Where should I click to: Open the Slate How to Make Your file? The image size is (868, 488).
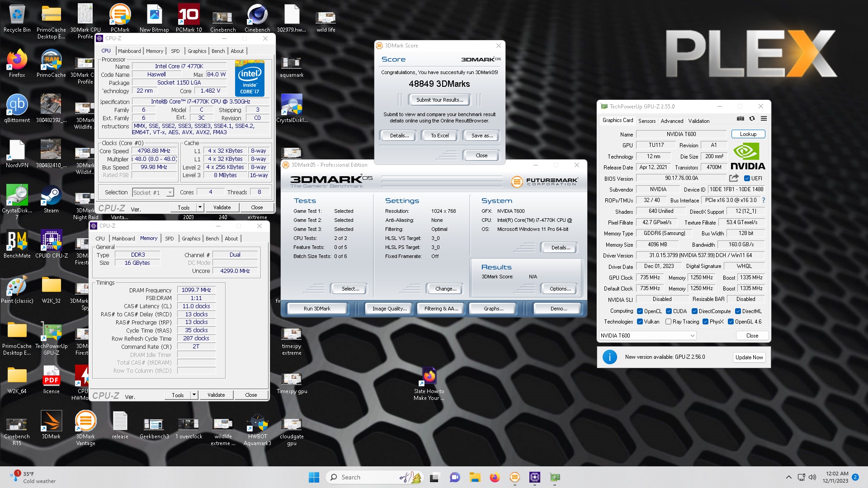click(x=429, y=383)
